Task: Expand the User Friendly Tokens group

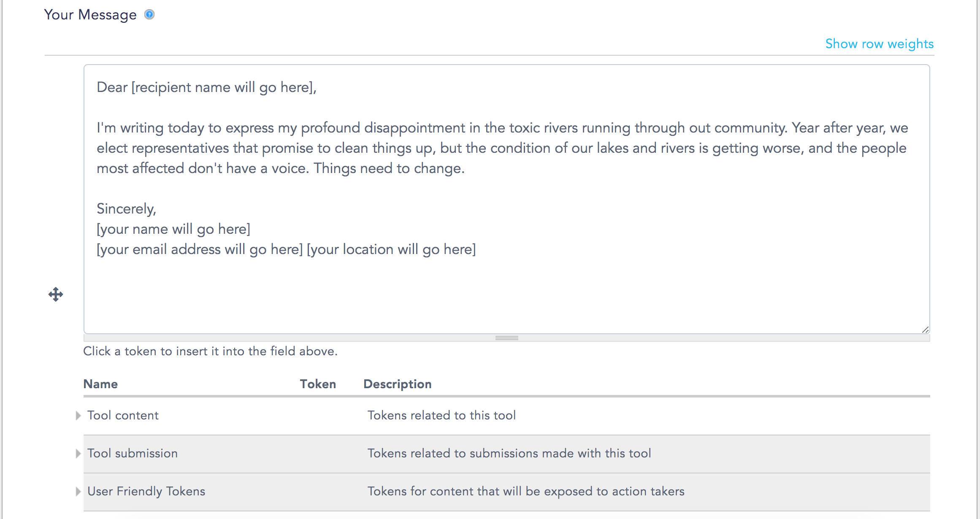Action: coord(78,492)
